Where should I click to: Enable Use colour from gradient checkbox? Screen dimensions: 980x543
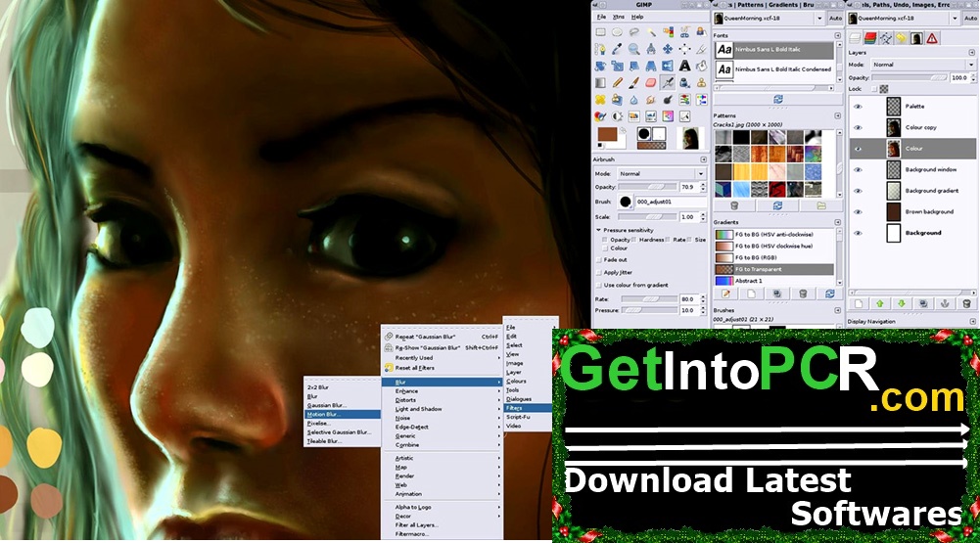(x=599, y=285)
